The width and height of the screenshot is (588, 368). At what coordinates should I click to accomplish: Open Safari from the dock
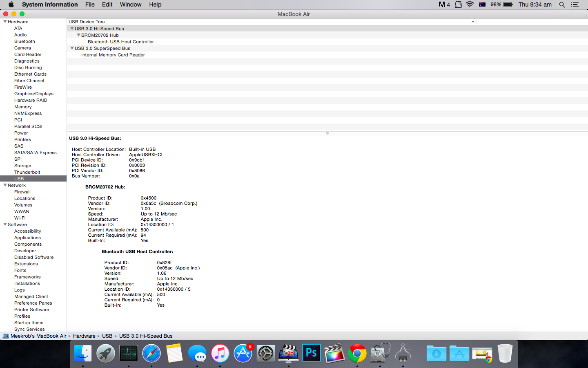151,353
